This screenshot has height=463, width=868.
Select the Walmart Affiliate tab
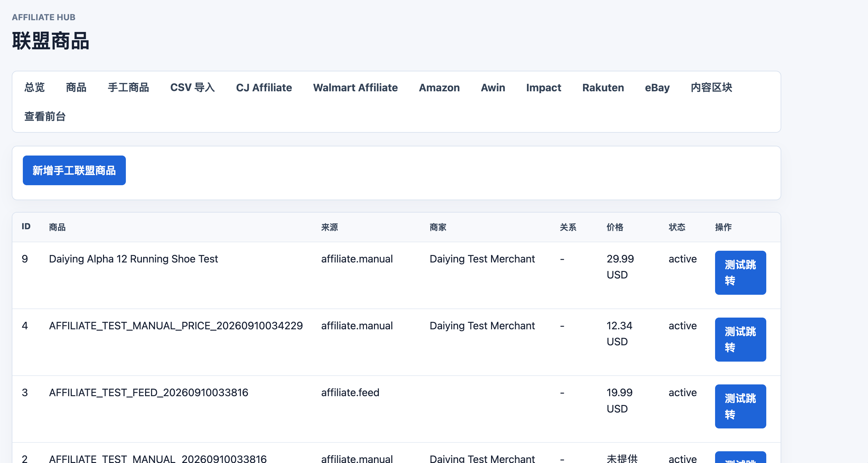pyautogui.click(x=355, y=87)
